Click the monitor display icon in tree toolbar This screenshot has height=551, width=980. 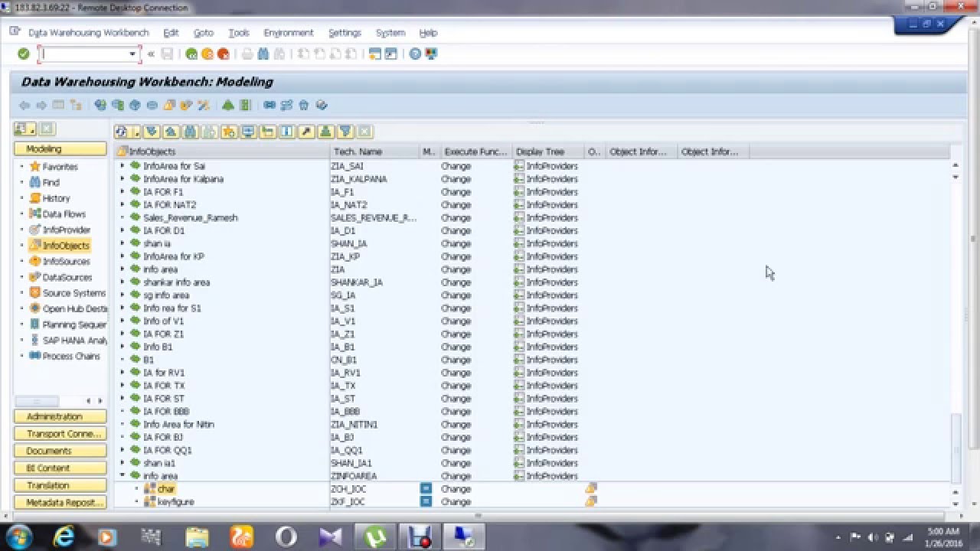[x=248, y=132]
